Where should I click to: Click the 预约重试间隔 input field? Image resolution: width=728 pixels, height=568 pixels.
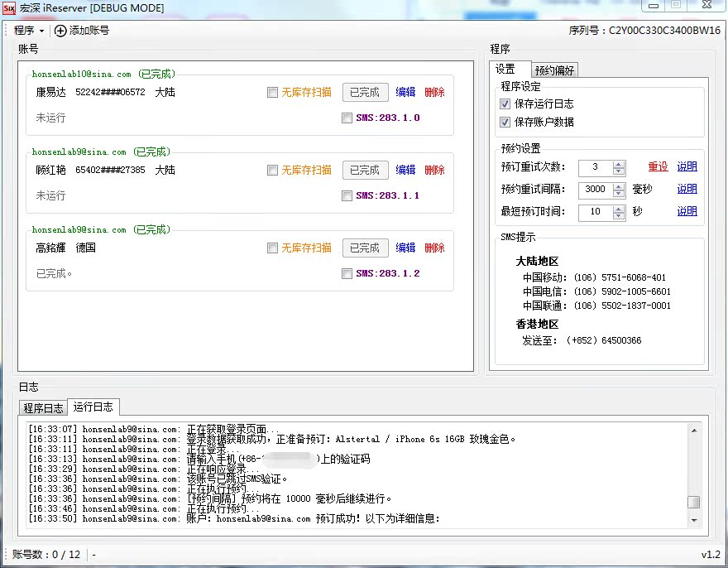click(x=595, y=189)
